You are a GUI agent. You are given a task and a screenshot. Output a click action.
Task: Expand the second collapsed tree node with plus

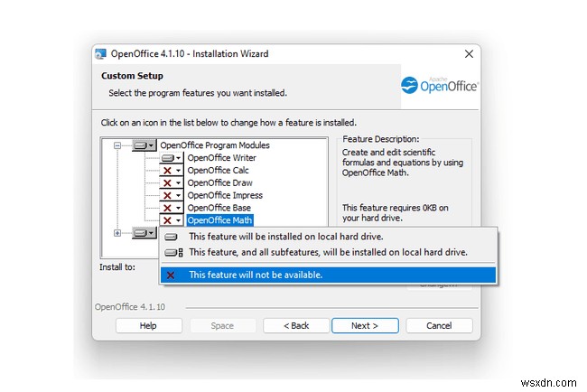click(x=117, y=233)
